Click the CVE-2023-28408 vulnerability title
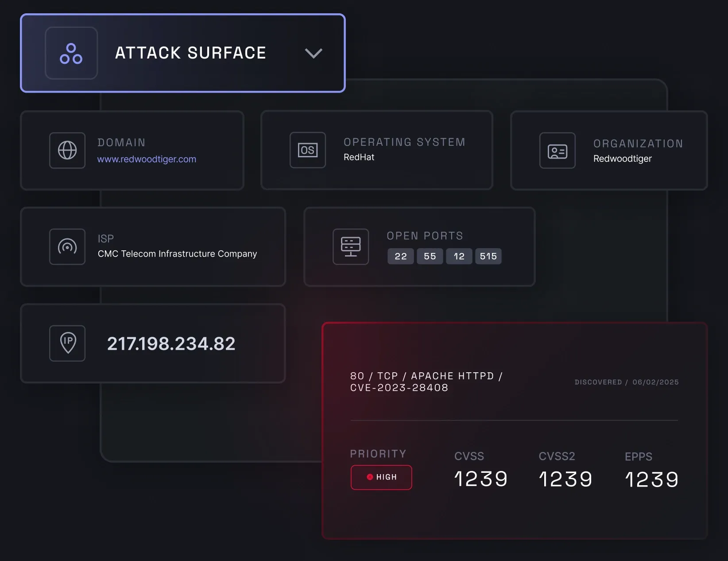Image resolution: width=728 pixels, height=561 pixels. click(426, 382)
